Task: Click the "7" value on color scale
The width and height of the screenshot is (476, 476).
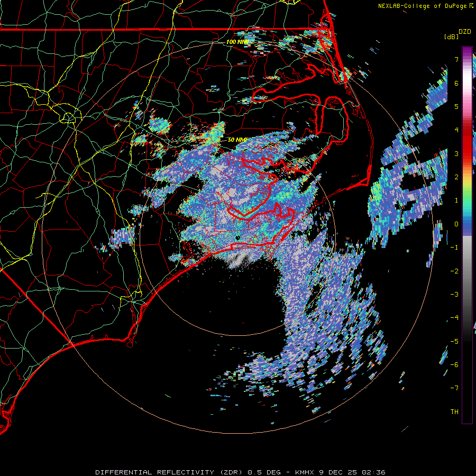Action: point(456,59)
